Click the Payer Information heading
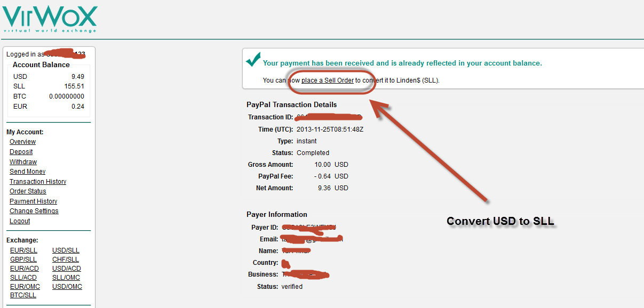Image resolution: width=644 pixels, height=308 pixels. click(x=277, y=215)
